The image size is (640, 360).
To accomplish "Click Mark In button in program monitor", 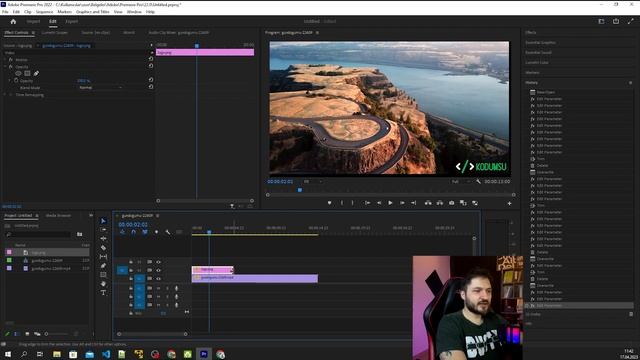I will (x=342, y=203).
